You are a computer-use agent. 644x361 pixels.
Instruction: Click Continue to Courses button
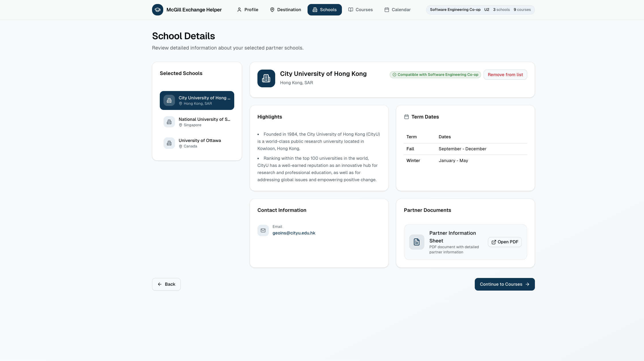pyautogui.click(x=505, y=284)
